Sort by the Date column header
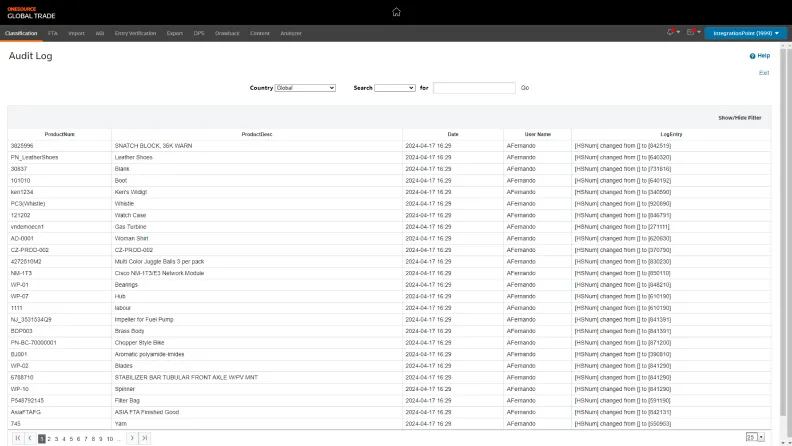The image size is (792, 446). (x=453, y=133)
